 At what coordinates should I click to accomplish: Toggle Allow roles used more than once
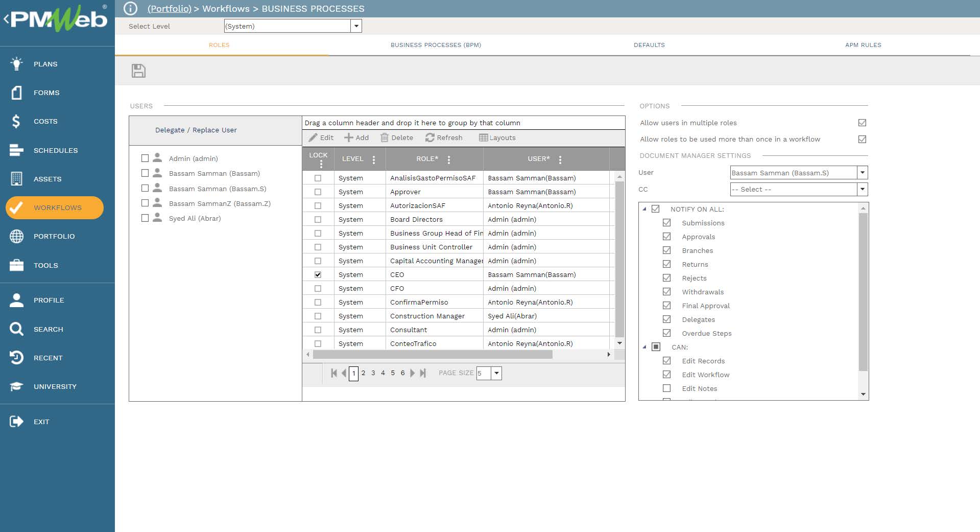click(863, 139)
